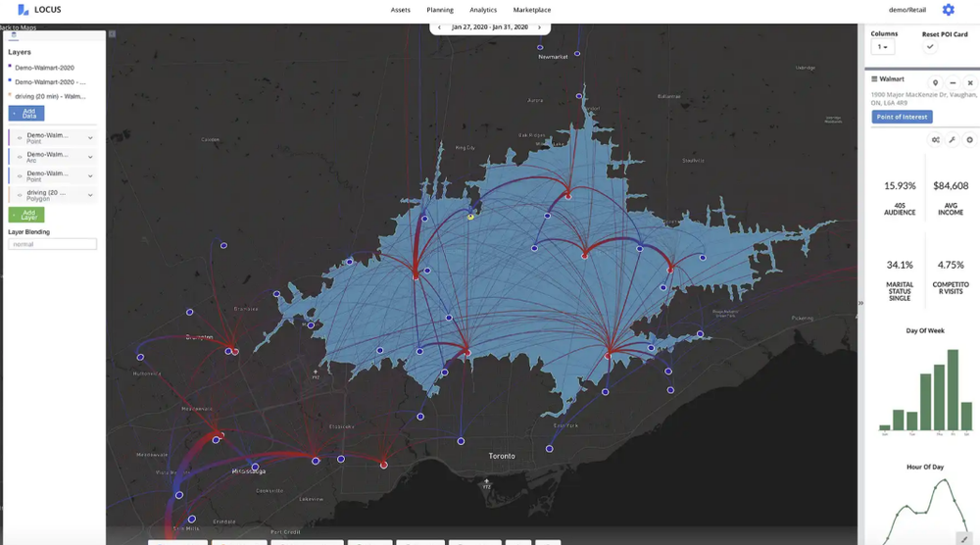Click the Point of Interest button
The image size is (980, 545).
(x=902, y=117)
